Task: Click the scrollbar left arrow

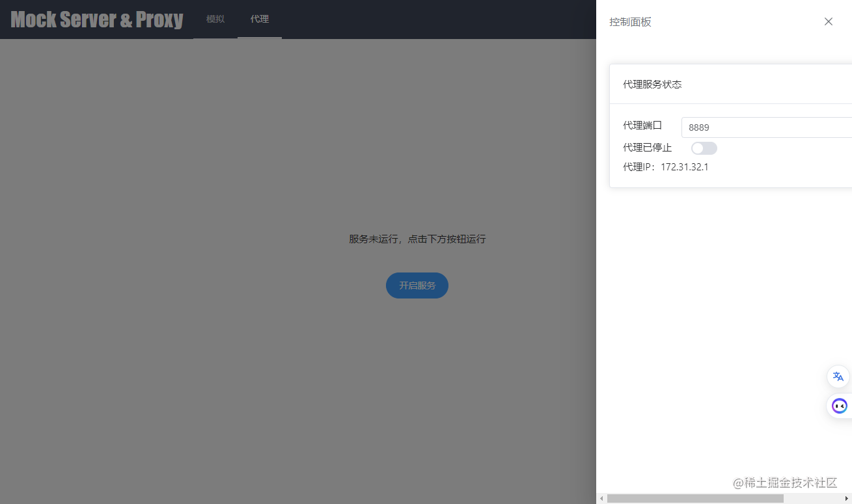Action: [x=601, y=498]
